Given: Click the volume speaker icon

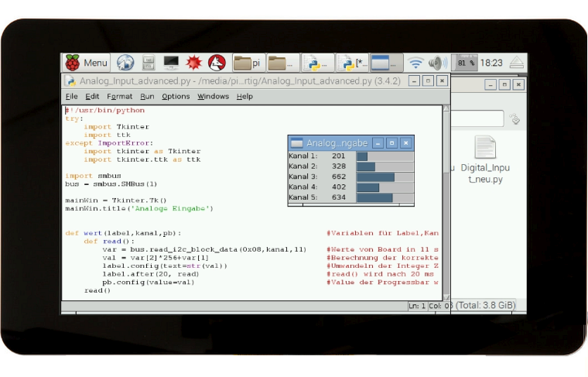Looking at the screenshot, I should pyautogui.click(x=437, y=63).
